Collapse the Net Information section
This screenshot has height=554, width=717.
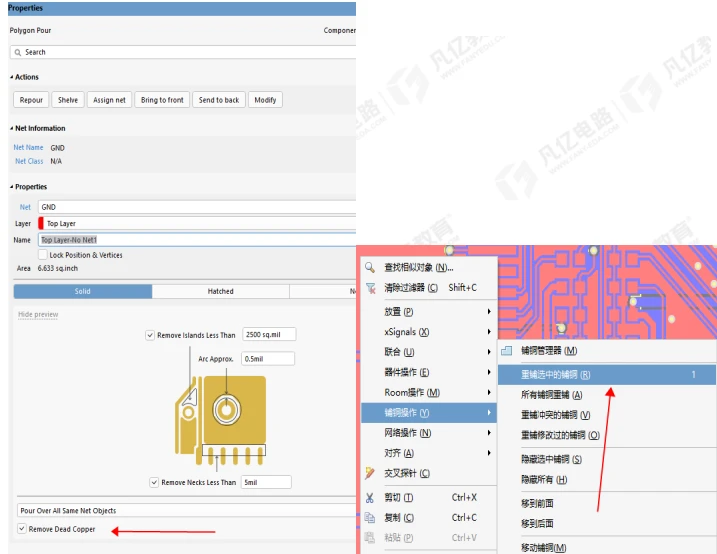[11, 128]
